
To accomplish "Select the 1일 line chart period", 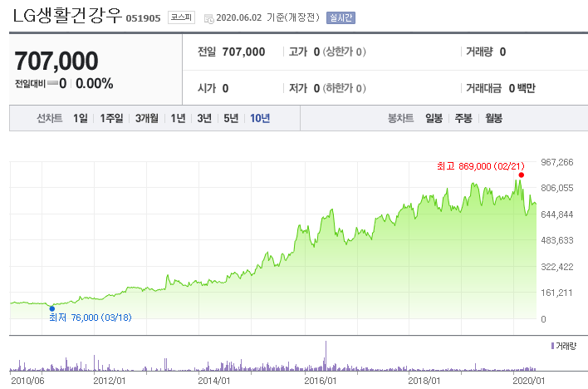I will 81,118.
